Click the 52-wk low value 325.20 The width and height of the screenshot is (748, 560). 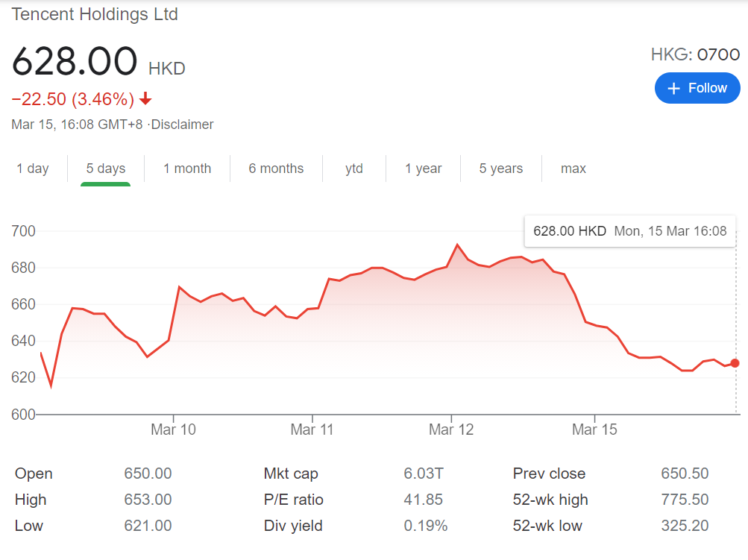[685, 526]
